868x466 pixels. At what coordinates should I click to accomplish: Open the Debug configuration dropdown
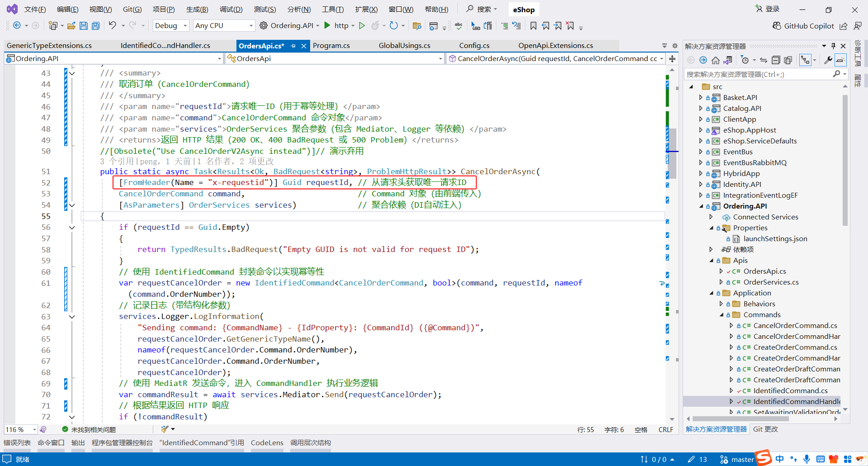point(170,26)
